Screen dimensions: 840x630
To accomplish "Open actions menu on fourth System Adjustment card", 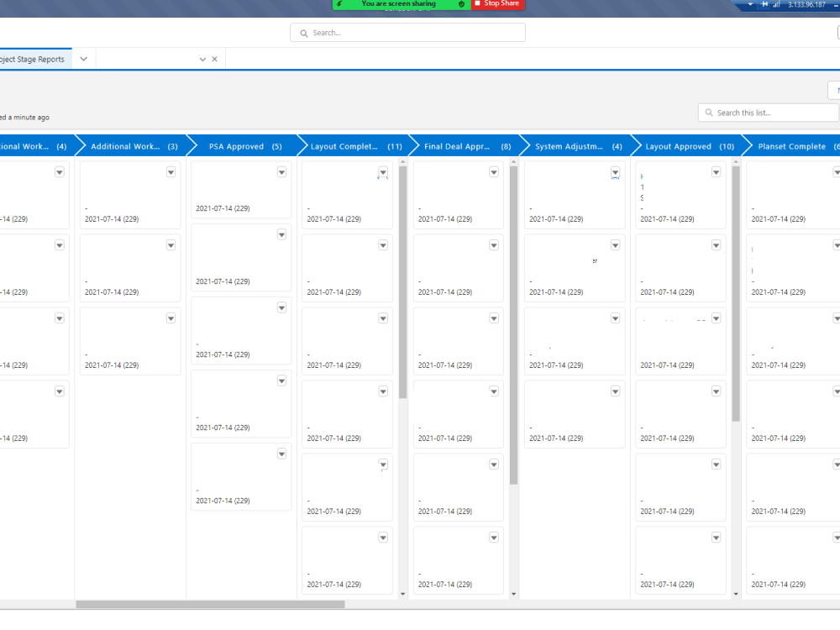I will (616, 391).
